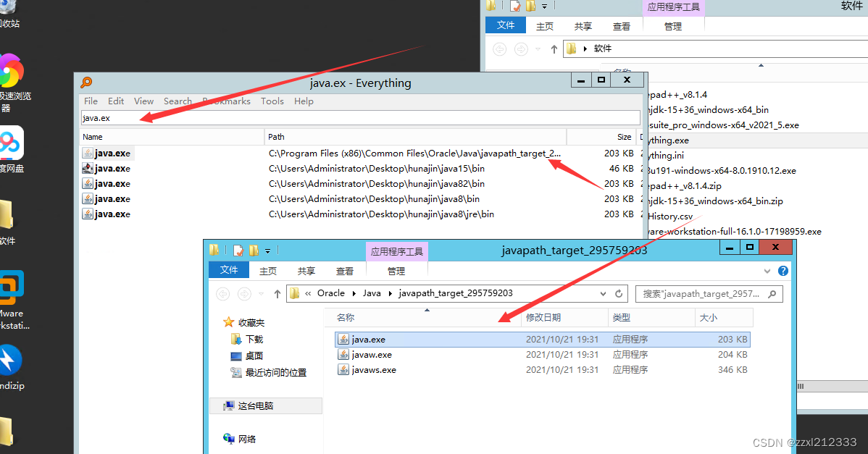
Task: Sort files by 大小 column
Action: click(724, 317)
